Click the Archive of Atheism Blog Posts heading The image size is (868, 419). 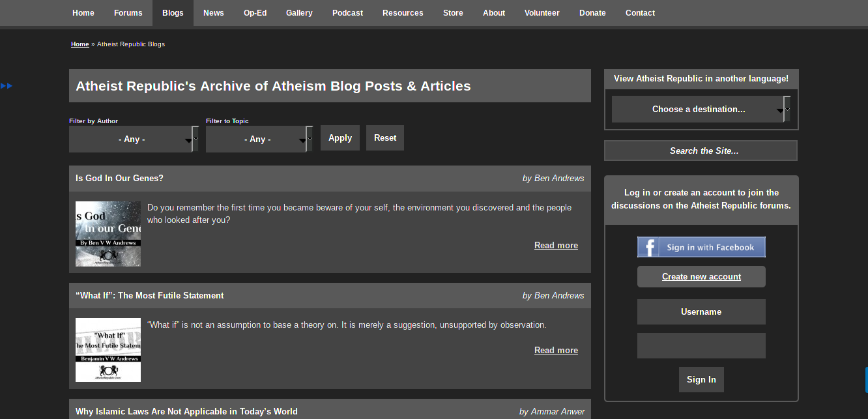pyautogui.click(x=273, y=86)
